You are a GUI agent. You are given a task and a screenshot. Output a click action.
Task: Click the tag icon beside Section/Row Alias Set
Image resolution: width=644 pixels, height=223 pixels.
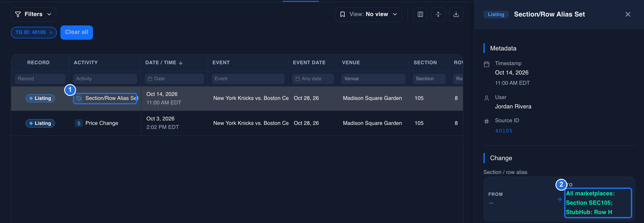[79, 98]
